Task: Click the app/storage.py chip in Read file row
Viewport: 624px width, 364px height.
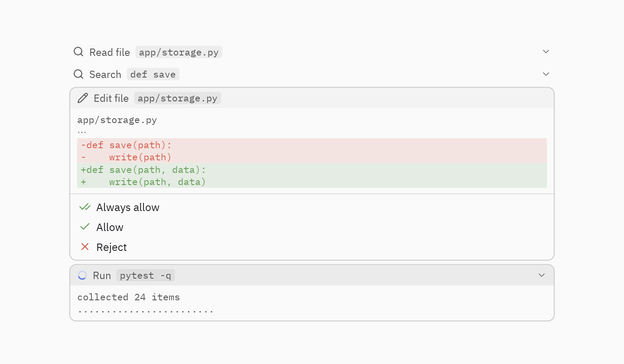Action: click(x=179, y=52)
